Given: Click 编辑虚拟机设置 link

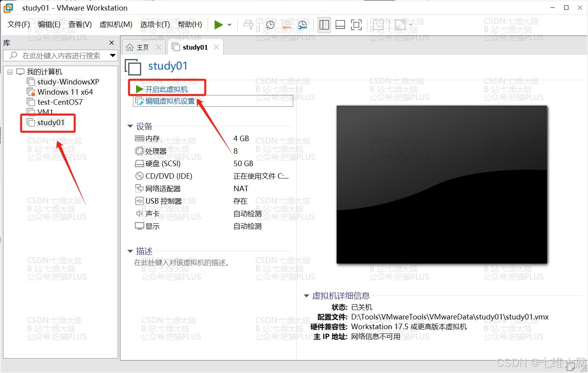Looking at the screenshot, I should pyautogui.click(x=170, y=101).
